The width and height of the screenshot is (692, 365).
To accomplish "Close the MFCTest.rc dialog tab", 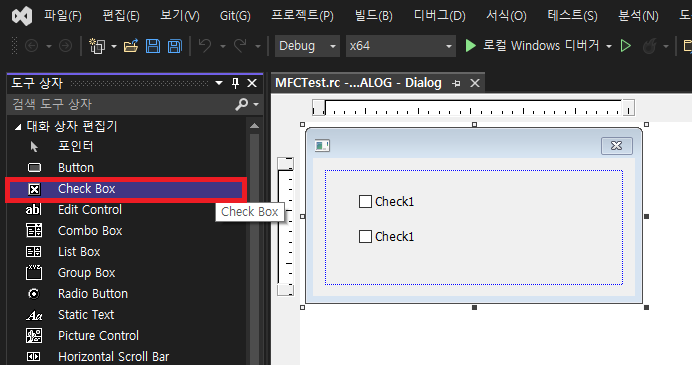I will (475, 83).
